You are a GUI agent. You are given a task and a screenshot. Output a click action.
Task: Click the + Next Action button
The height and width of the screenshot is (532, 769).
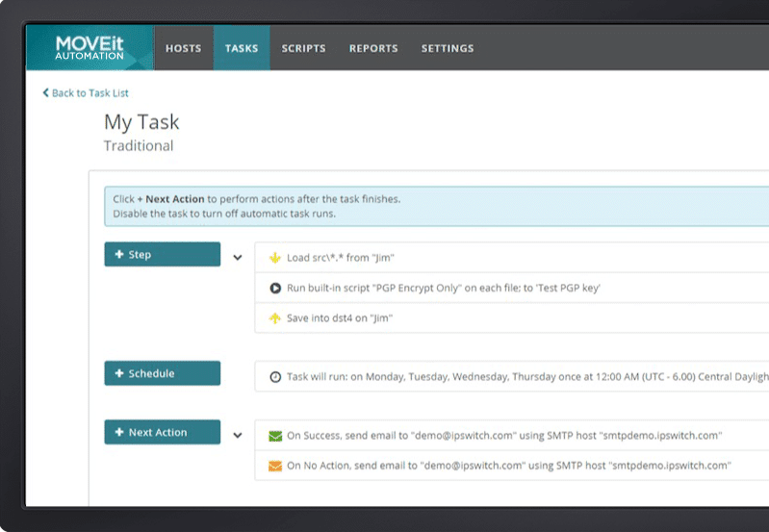click(162, 432)
